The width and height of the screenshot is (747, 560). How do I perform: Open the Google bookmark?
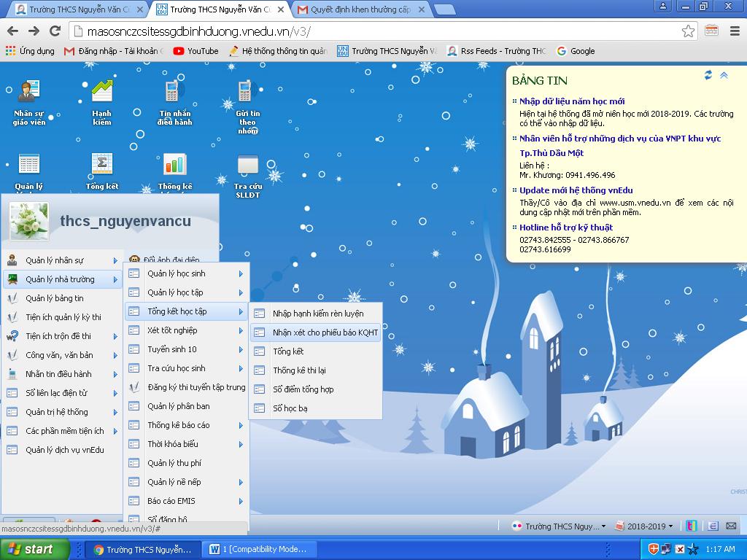click(576, 51)
